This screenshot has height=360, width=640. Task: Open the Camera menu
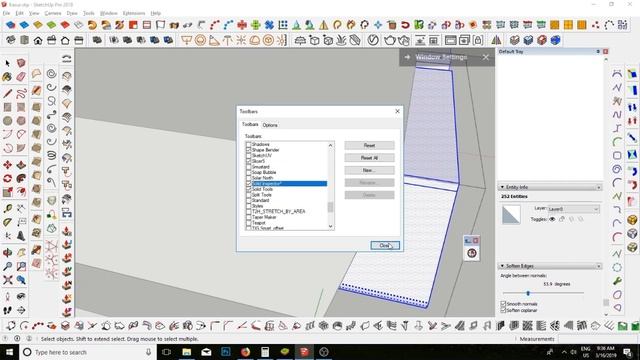pyautogui.click(x=53, y=13)
